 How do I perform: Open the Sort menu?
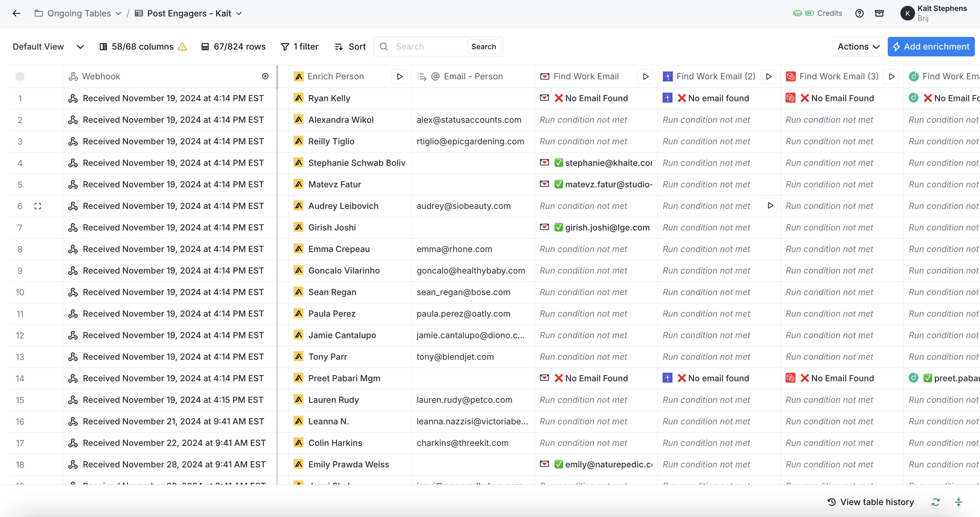click(350, 47)
